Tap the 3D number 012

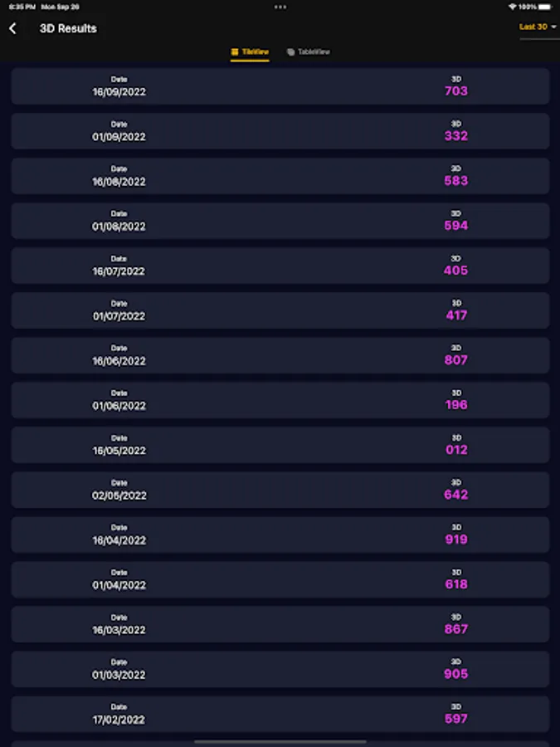(x=456, y=450)
